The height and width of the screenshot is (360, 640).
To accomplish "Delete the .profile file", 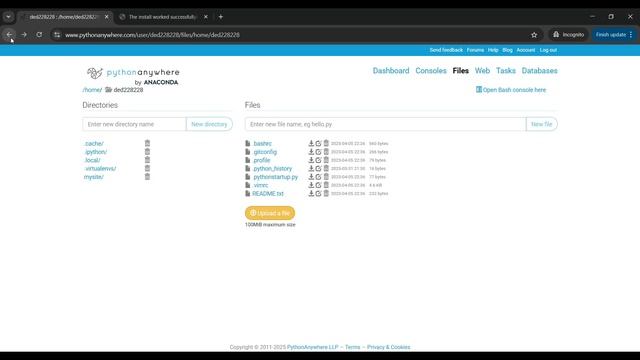I will coord(326,160).
